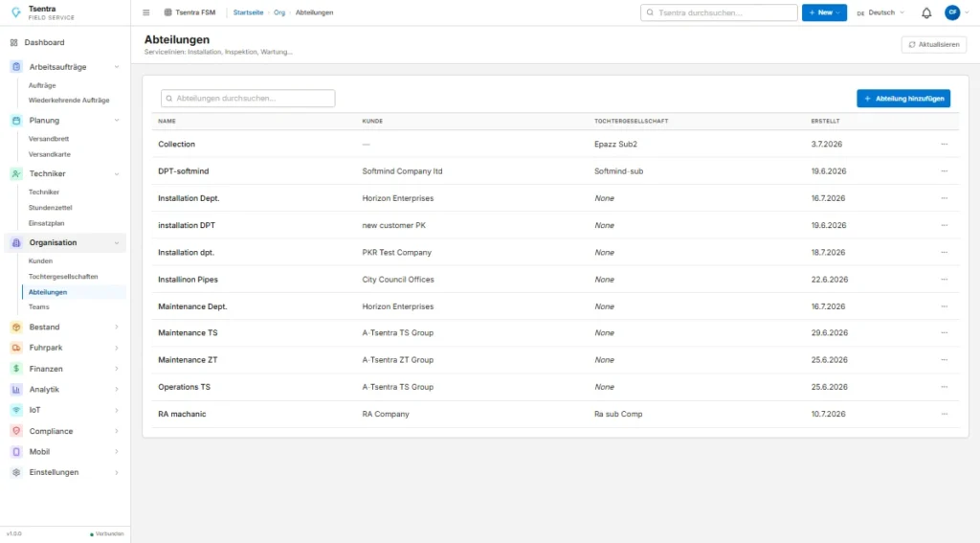Open row actions for Maintenance Dept.

[944, 306]
